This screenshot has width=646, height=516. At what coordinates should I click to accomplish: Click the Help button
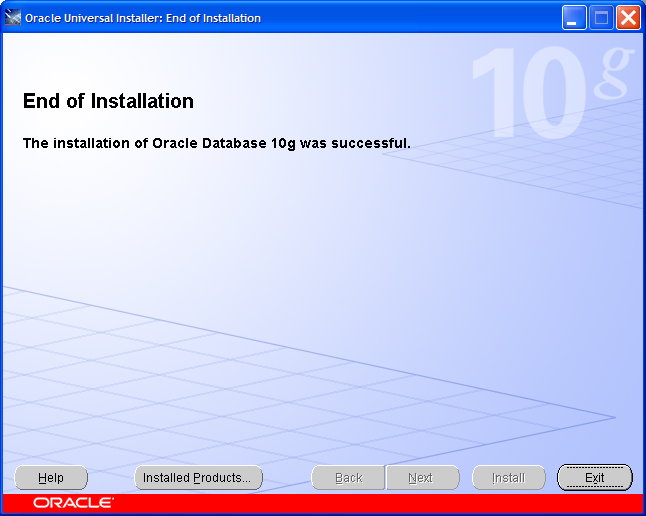pyautogui.click(x=51, y=478)
